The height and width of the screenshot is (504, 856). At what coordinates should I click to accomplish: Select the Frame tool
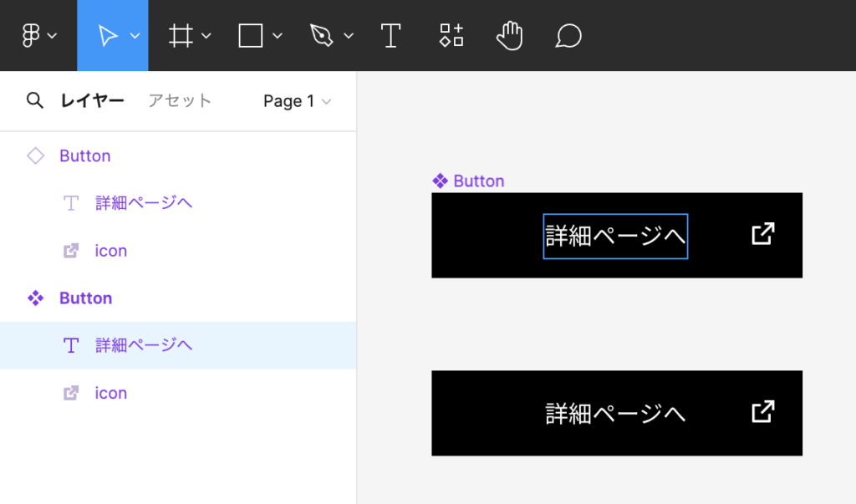pyautogui.click(x=181, y=36)
